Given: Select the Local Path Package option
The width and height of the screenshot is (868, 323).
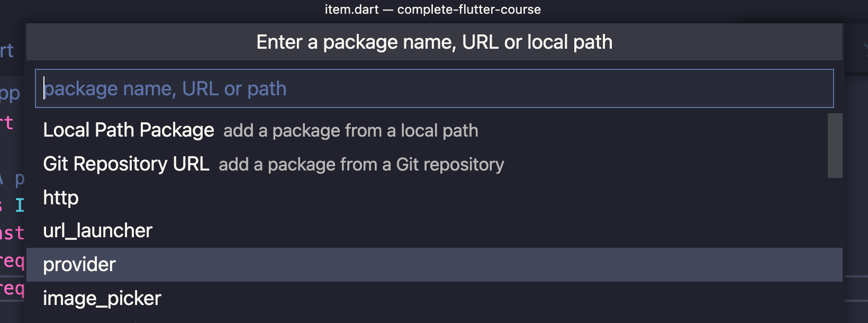Looking at the screenshot, I should (x=129, y=130).
